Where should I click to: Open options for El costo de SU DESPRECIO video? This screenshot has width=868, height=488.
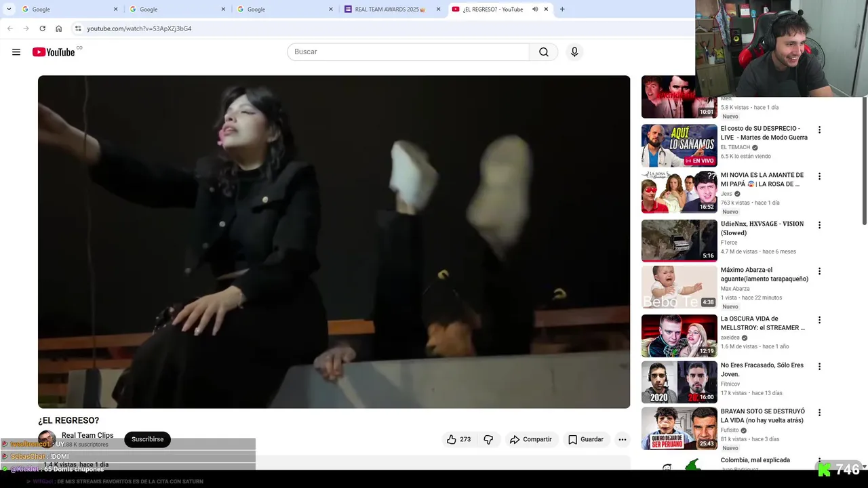tap(819, 129)
